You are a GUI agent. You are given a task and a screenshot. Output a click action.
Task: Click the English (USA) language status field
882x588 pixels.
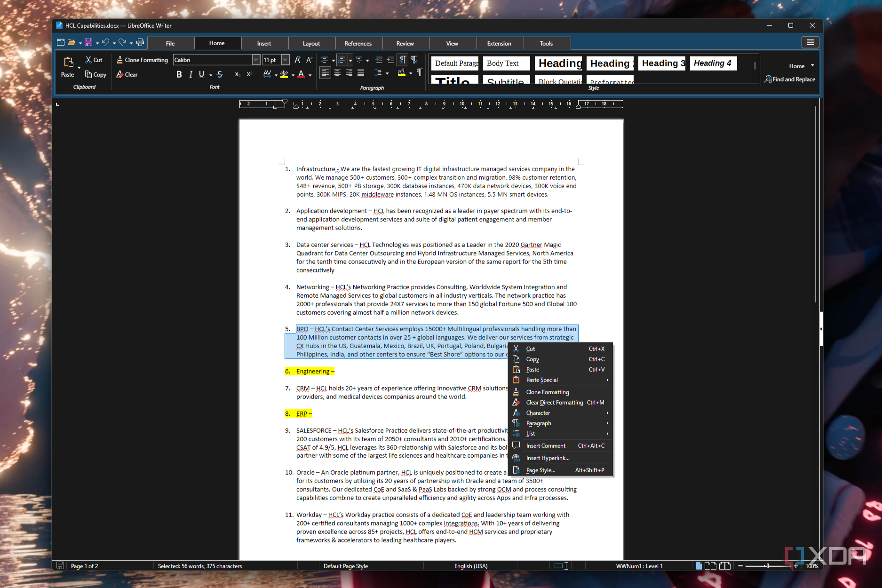click(471, 566)
